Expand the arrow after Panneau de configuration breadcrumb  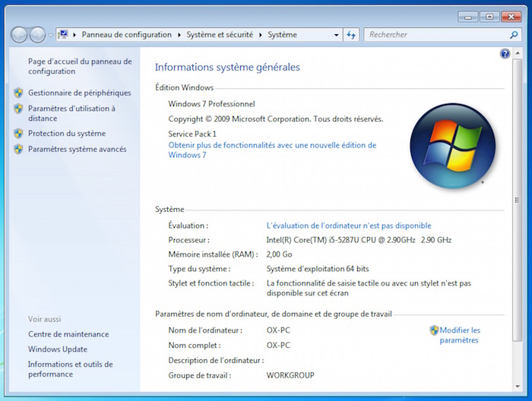[x=179, y=35]
